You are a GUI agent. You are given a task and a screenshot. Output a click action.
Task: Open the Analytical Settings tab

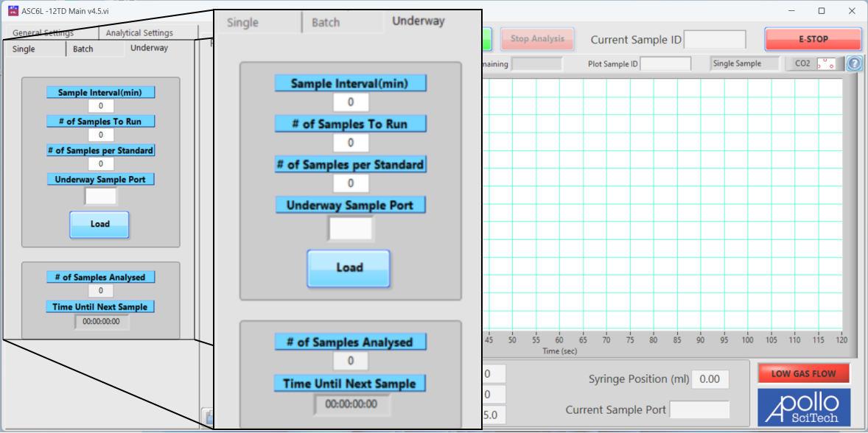(x=139, y=32)
